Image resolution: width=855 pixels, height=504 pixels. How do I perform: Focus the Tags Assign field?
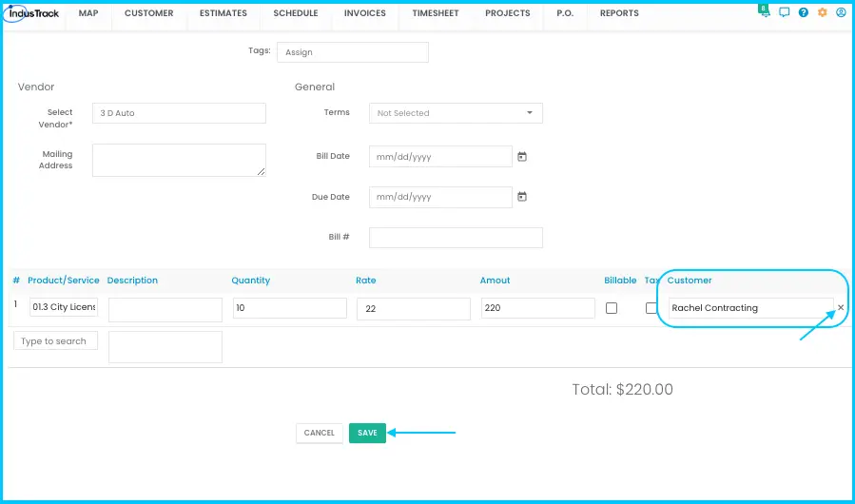coord(353,52)
